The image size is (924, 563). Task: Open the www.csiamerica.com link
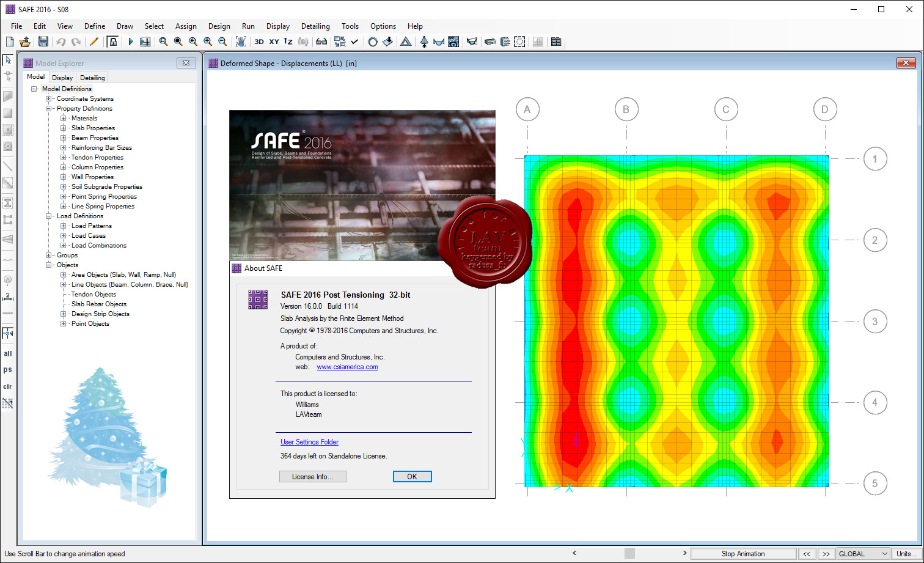click(x=347, y=367)
